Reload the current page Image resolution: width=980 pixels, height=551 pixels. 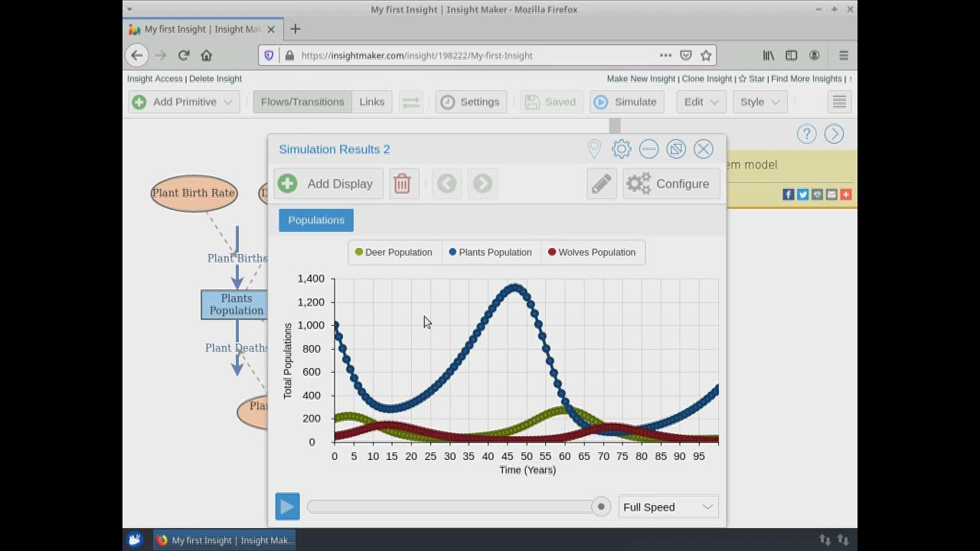pos(184,55)
